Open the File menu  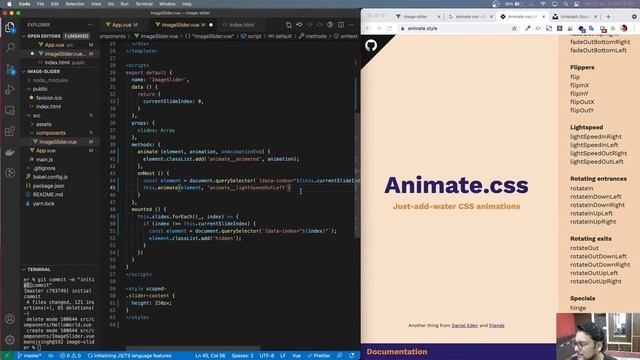(40, 4)
